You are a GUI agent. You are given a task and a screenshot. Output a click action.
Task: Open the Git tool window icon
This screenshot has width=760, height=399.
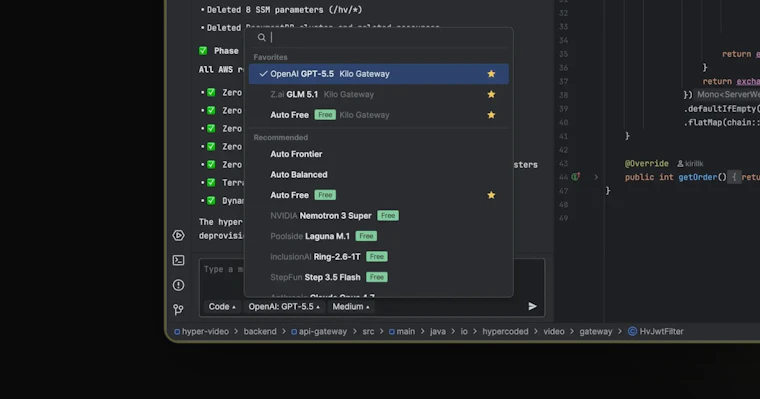point(178,309)
